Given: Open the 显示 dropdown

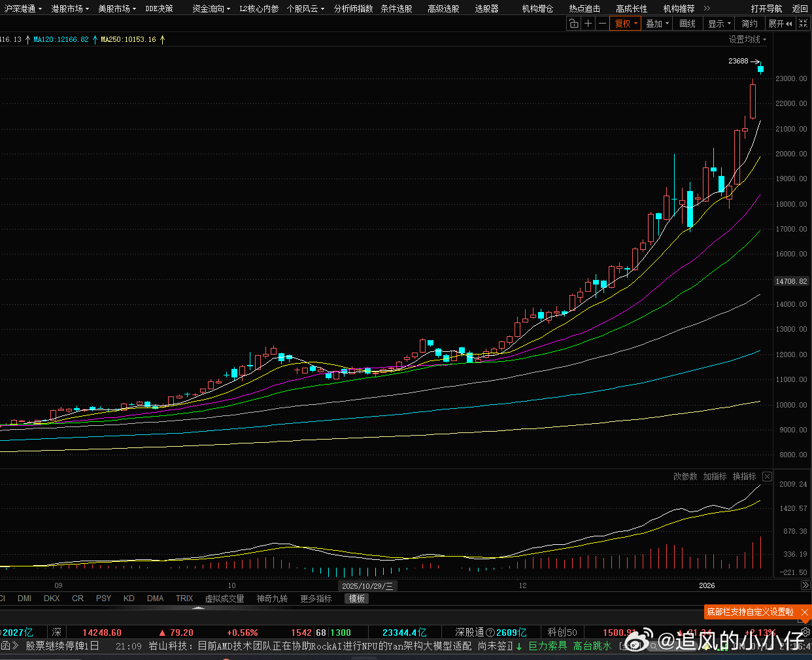Looking at the screenshot, I should click(719, 24).
